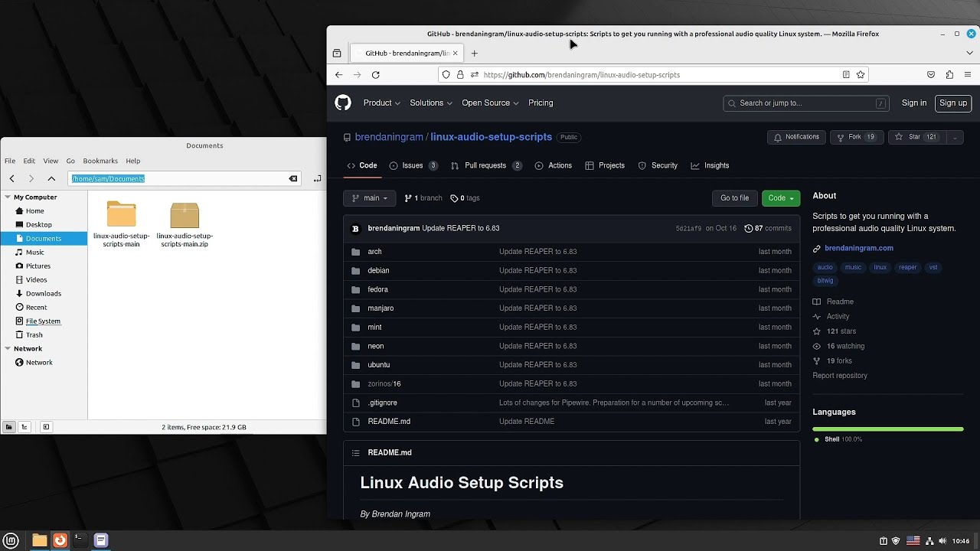980x551 pixels.
Task: Open the File menu in Documents window
Action: 10,161
